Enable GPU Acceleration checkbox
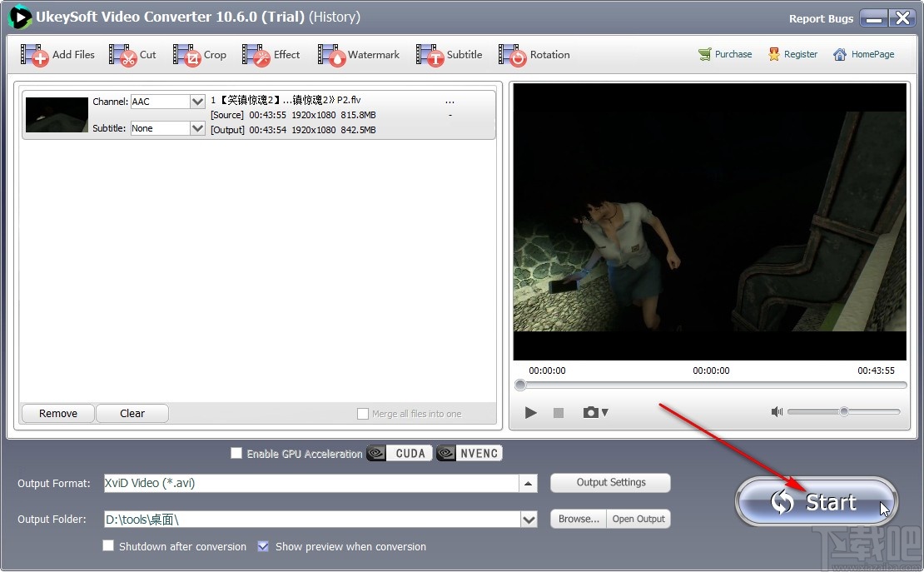 (236, 453)
